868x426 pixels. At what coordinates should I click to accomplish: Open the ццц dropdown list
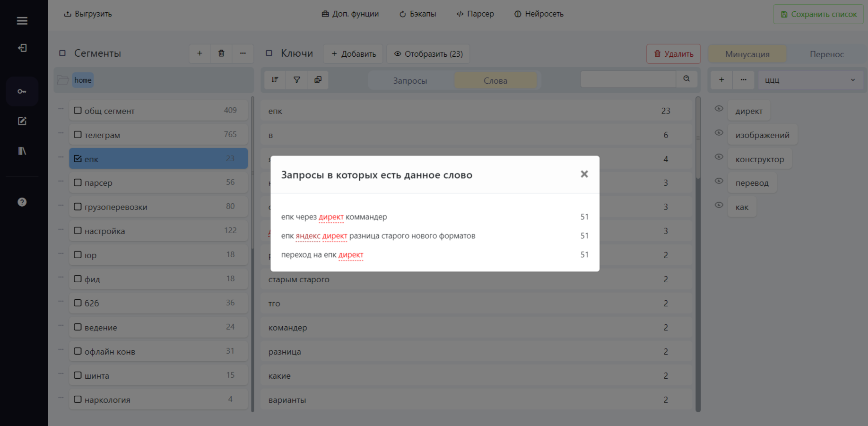tap(810, 80)
